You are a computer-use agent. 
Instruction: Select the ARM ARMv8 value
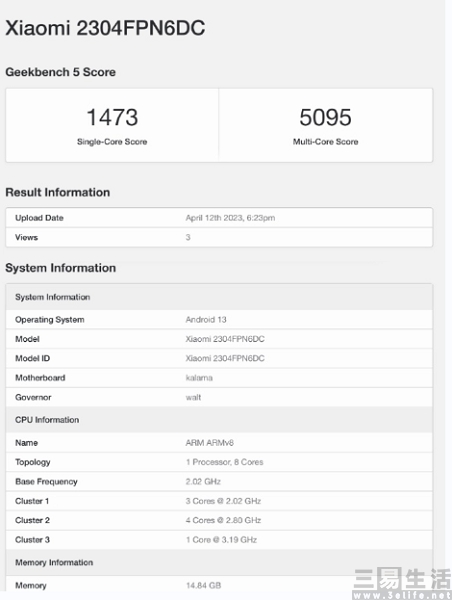(x=210, y=443)
